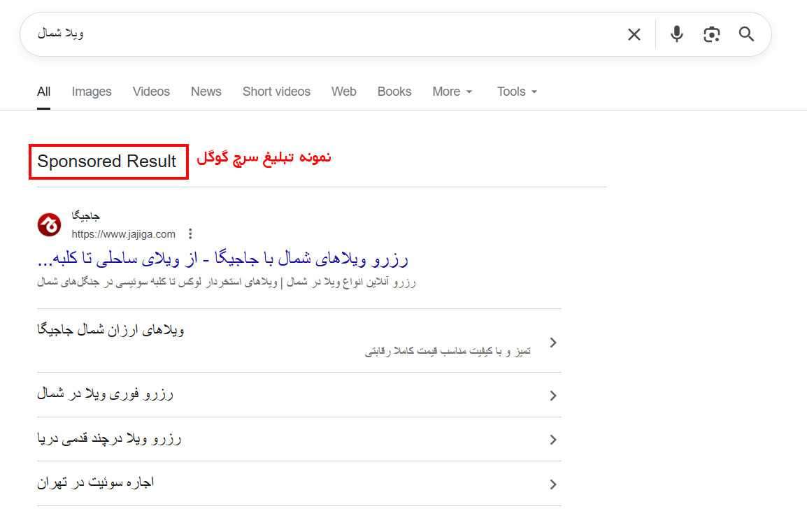The width and height of the screenshot is (807, 532).
Task: Switch to the Videos tab
Action: point(151,92)
